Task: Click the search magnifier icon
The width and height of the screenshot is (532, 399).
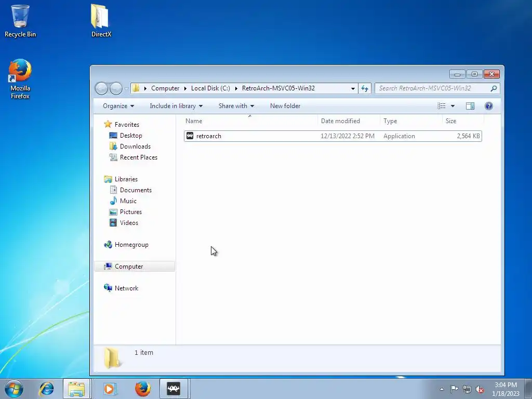Action: click(x=494, y=88)
